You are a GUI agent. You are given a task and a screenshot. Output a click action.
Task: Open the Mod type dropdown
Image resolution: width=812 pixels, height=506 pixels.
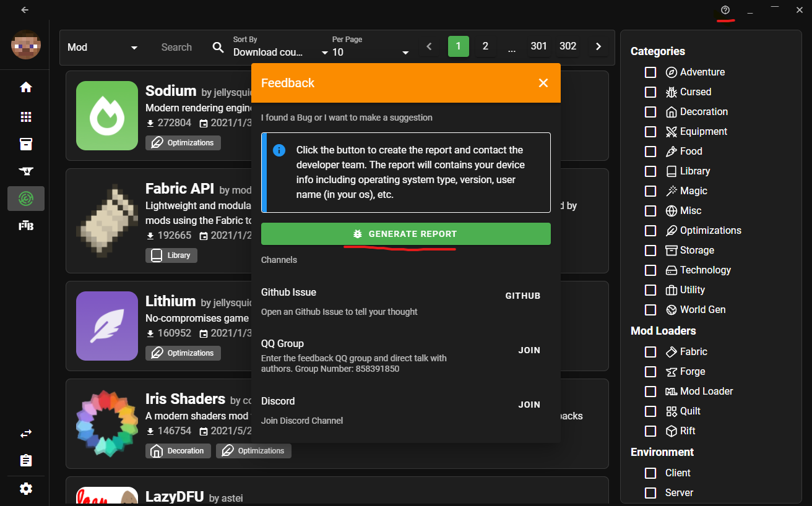pyautogui.click(x=102, y=46)
